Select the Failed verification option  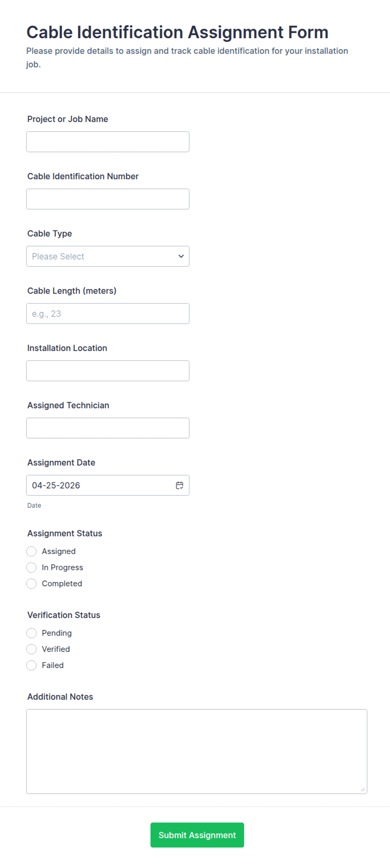click(31, 665)
